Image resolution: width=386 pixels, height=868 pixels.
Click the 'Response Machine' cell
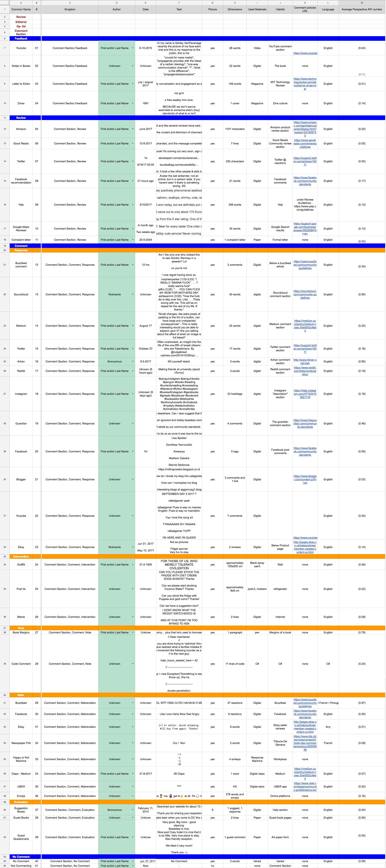tap(257, 759)
